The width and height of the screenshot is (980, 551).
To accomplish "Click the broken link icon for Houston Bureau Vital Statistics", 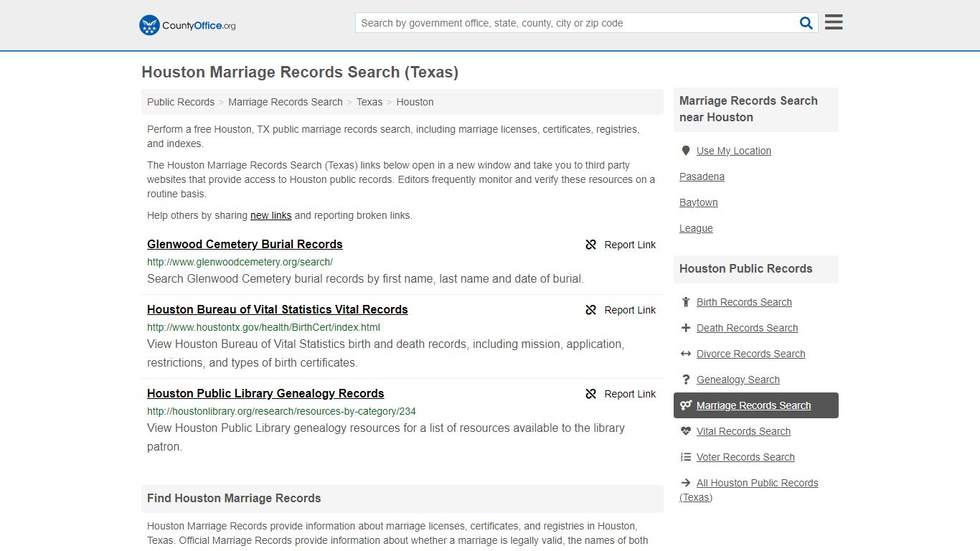I will pos(591,310).
